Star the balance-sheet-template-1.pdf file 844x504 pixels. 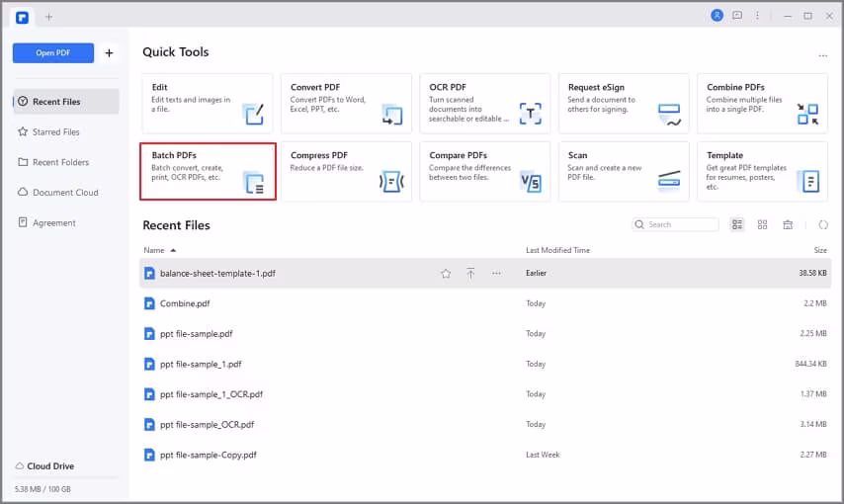[446, 274]
